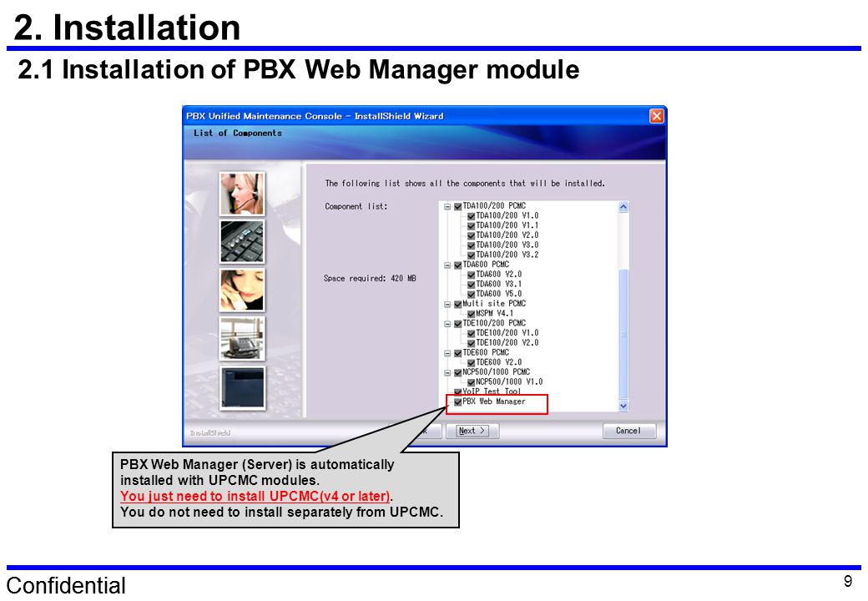The width and height of the screenshot is (868, 601).
Task: Collapse the NCP500/1000 PCMC tree node
Action: [447, 372]
